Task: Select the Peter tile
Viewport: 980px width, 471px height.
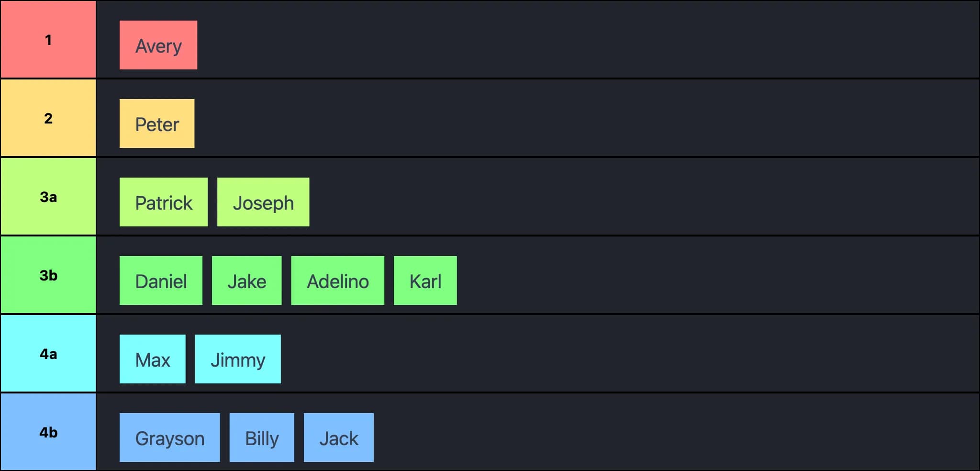Action: [x=157, y=123]
